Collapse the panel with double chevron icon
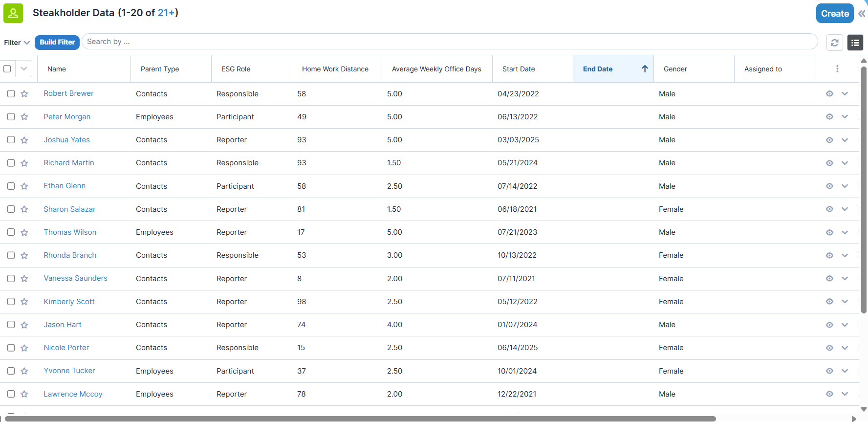This screenshot has width=868, height=422. click(862, 14)
